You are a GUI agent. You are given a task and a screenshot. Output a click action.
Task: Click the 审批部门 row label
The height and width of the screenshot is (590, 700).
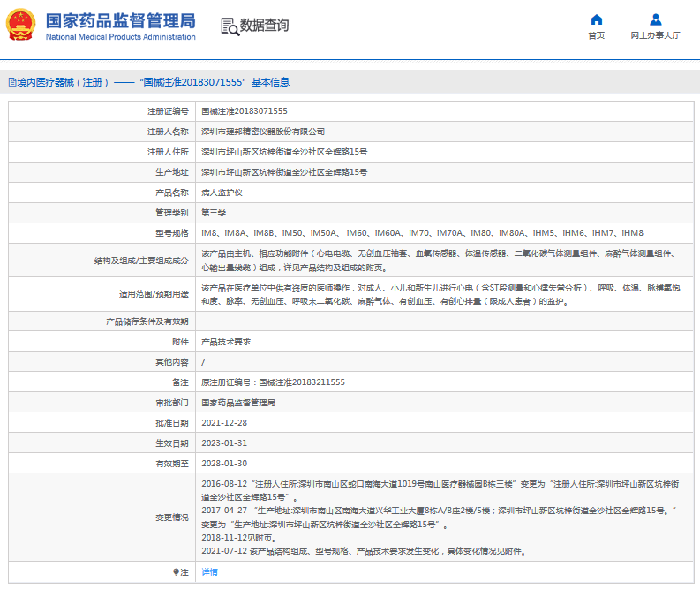172,403
